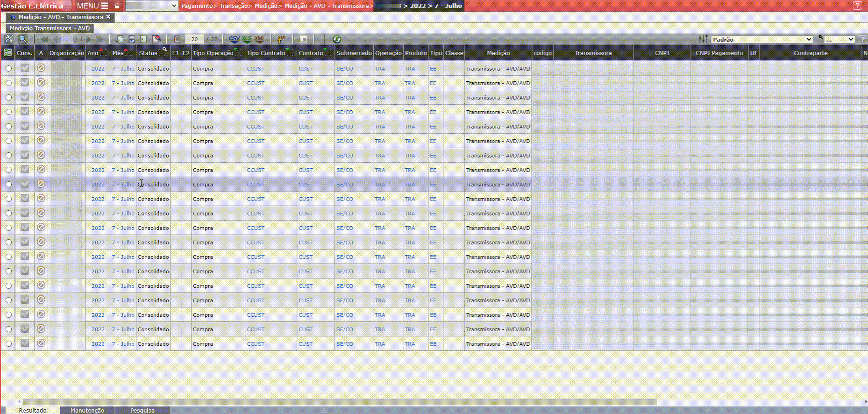Open the dropdown next to the padlock

(152, 6)
